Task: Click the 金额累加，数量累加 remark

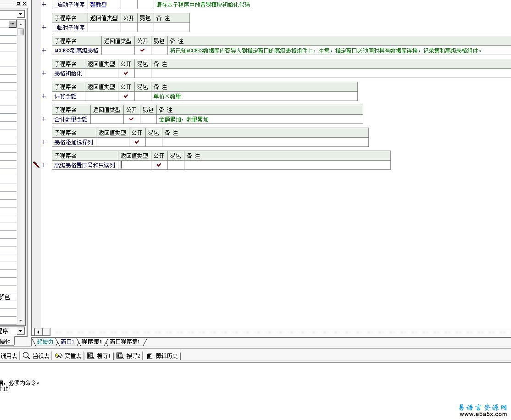Action: pos(183,119)
